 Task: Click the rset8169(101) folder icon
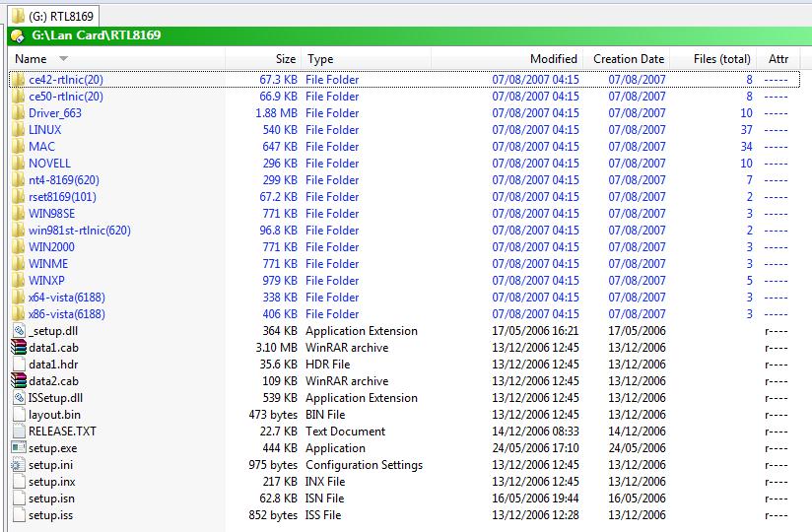click(x=18, y=197)
